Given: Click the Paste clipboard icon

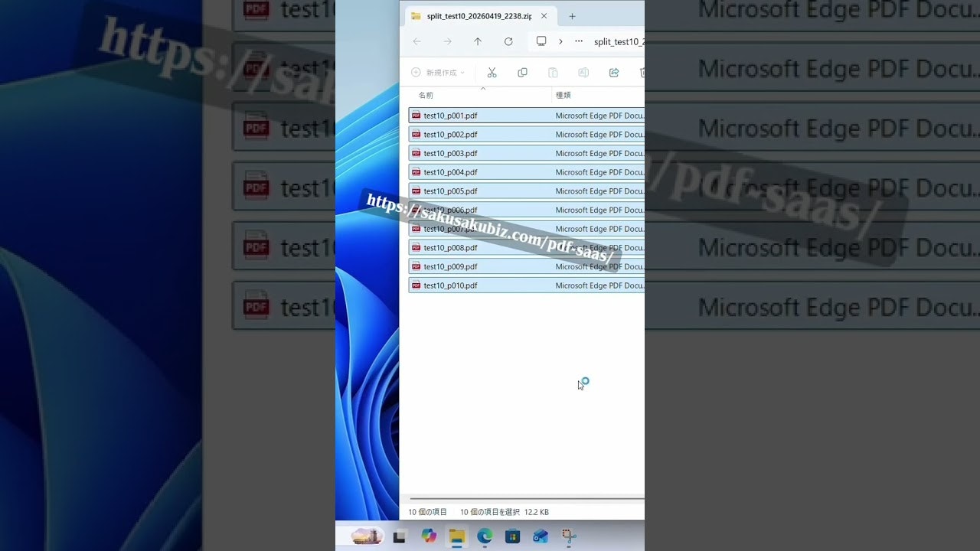Looking at the screenshot, I should [553, 73].
